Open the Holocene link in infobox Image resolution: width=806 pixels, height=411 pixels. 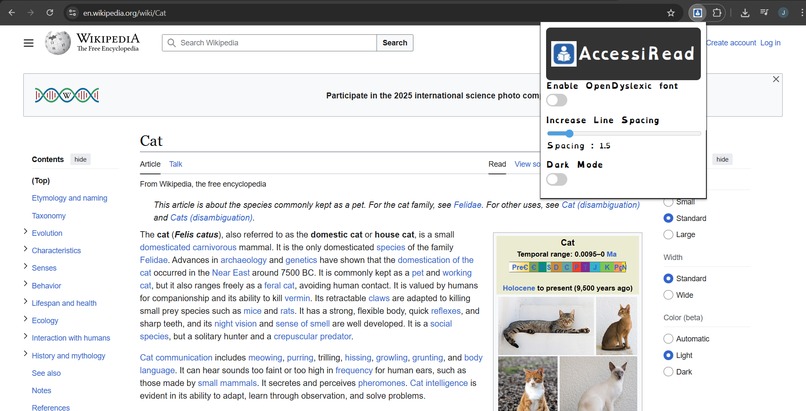pos(519,288)
